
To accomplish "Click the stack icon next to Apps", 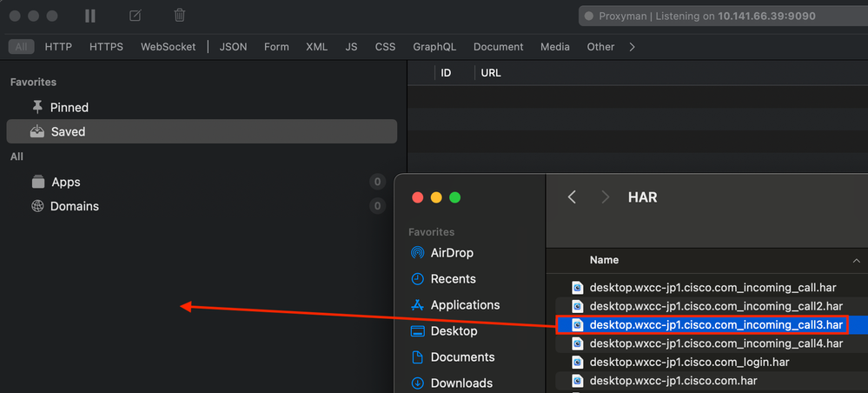I will (x=37, y=182).
